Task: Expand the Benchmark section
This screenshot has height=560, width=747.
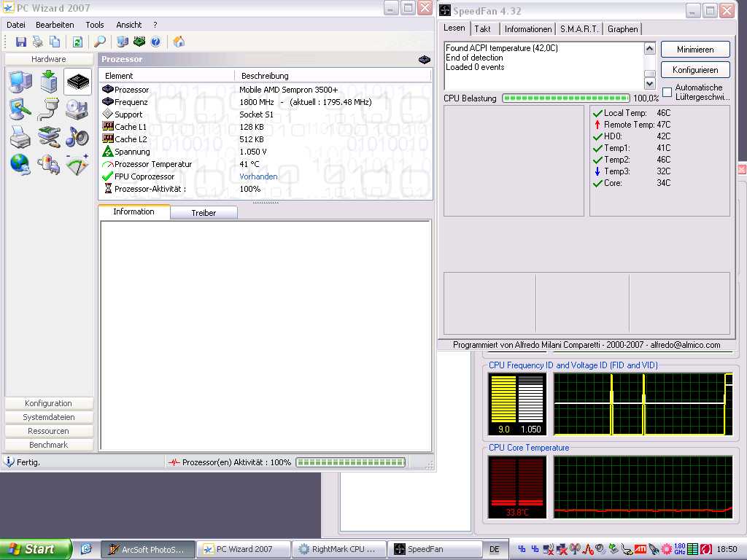Action: [49, 445]
